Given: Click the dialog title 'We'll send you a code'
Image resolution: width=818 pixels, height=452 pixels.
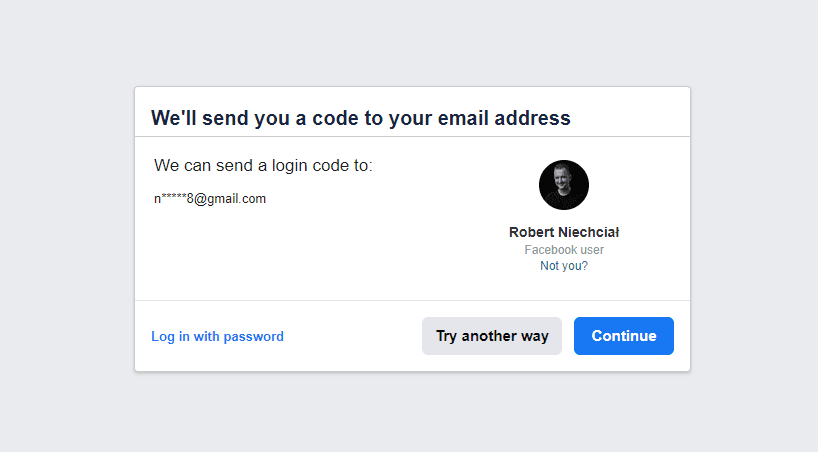Looking at the screenshot, I should click(x=360, y=118).
